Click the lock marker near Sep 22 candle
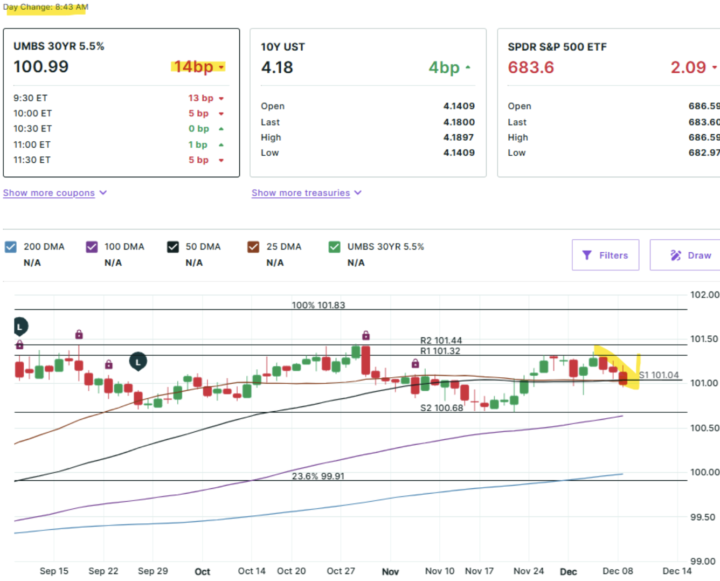This screenshot has width=720, height=581. pos(108,364)
